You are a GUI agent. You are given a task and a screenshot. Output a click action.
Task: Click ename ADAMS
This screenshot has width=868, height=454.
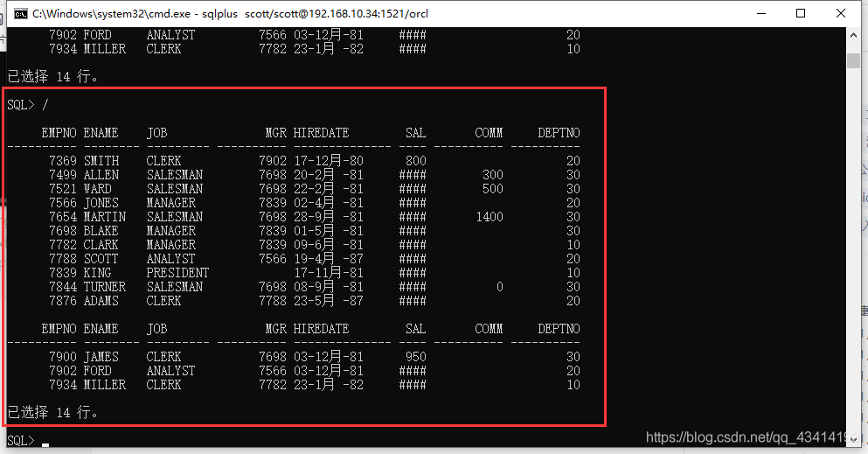click(x=101, y=301)
